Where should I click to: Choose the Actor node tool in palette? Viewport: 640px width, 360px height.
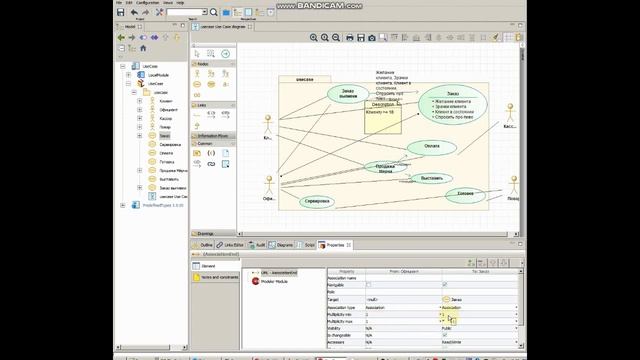click(x=197, y=73)
